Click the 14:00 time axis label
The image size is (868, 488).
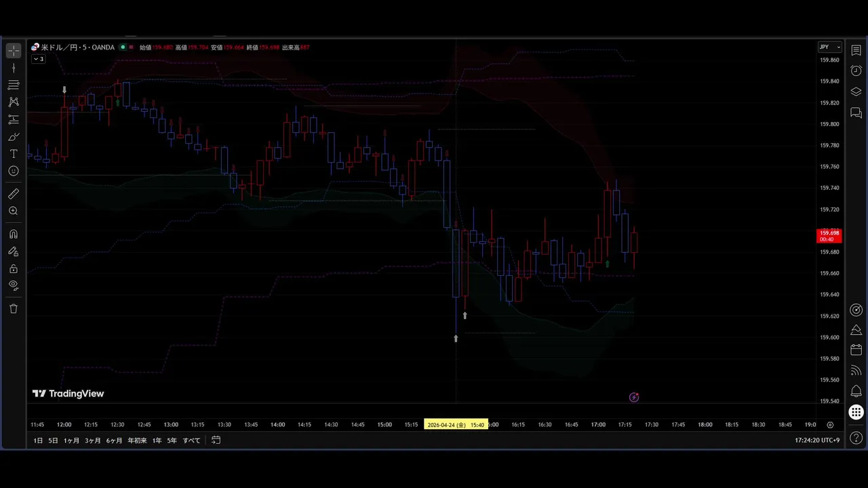pos(277,425)
